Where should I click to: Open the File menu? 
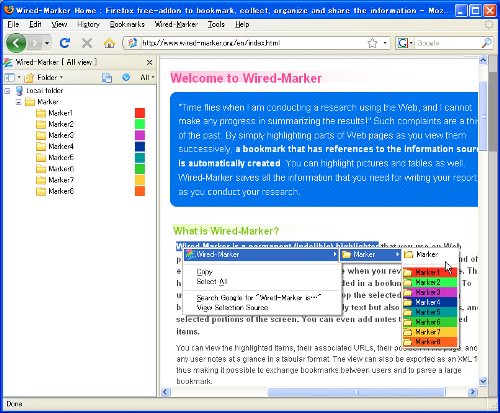coord(13,24)
